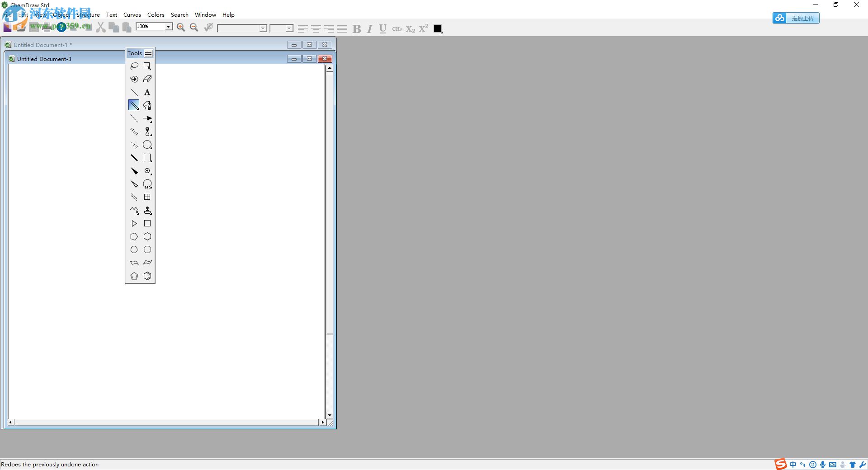Open the Text menu
This screenshot has height=470, width=868.
point(112,15)
